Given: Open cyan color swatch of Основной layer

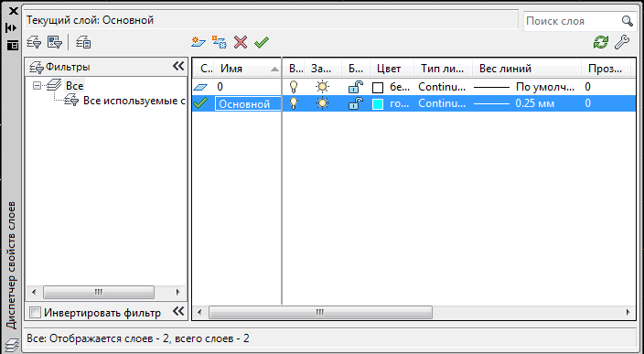Looking at the screenshot, I should pos(378,104).
